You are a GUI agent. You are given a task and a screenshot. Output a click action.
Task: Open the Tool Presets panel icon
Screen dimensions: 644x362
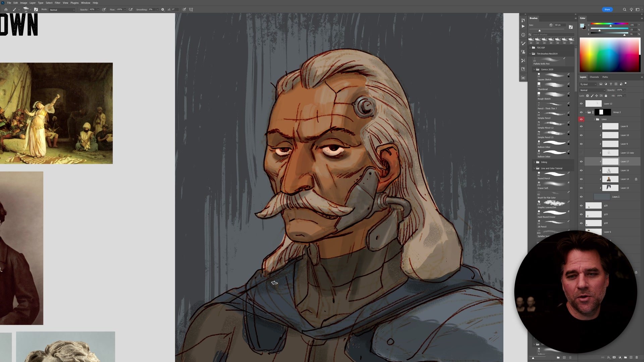(x=523, y=60)
